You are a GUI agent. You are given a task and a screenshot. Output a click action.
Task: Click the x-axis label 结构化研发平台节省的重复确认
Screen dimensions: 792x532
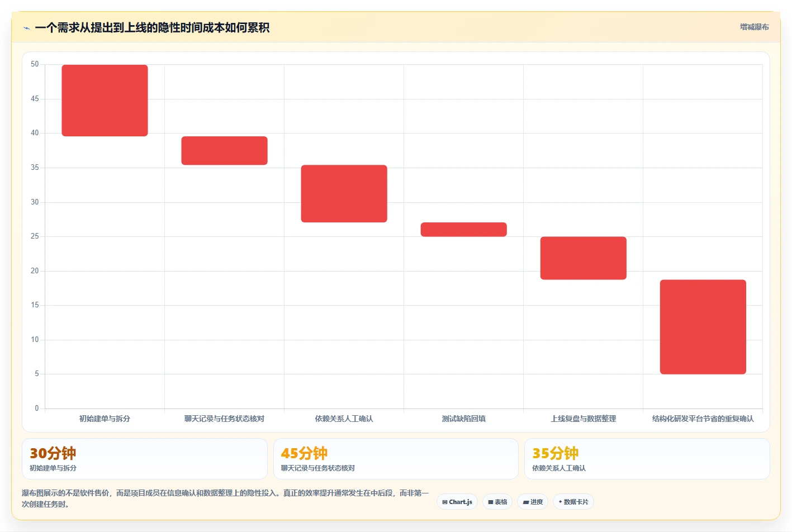click(x=703, y=419)
